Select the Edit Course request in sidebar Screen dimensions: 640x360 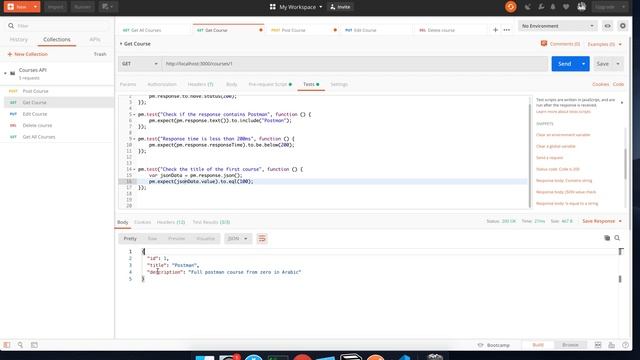57,114
